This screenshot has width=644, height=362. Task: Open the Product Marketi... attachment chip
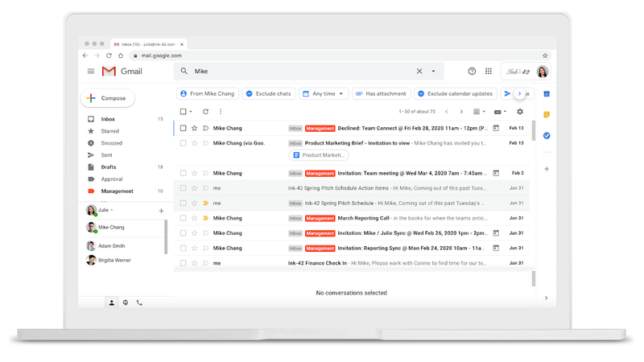319,155
